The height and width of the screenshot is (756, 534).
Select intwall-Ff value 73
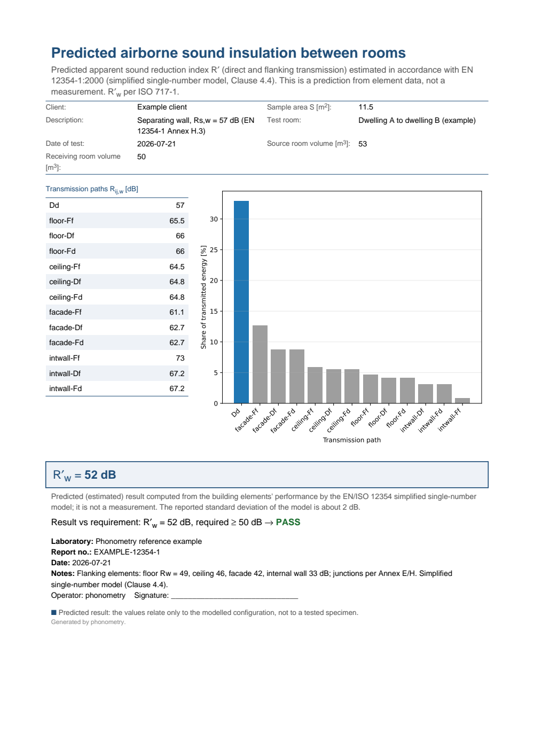pyautogui.click(x=180, y=358)
